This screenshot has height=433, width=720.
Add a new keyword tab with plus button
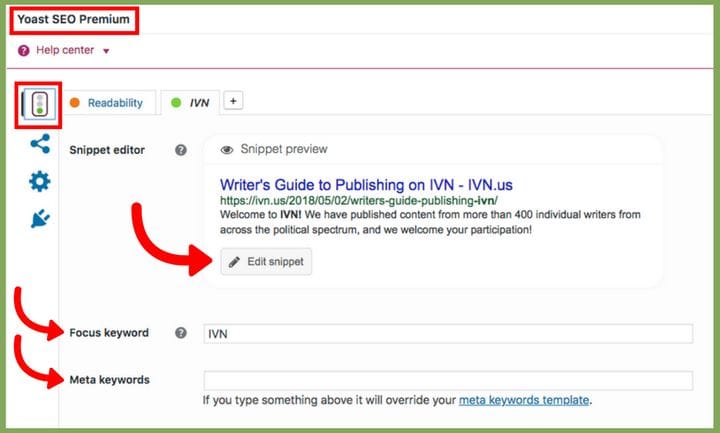pyautogui.click(x=231, y=101)
